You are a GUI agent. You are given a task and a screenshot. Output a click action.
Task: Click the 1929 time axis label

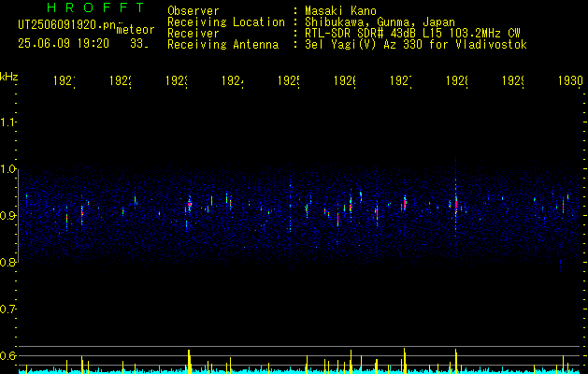[x=513, y=81]
